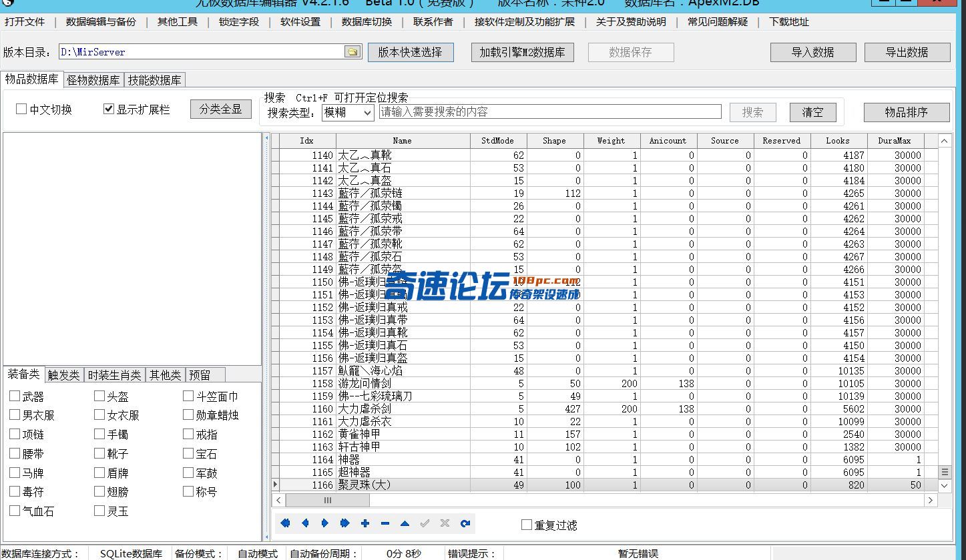This screenshot has width=966, height=560.
Task: Open the 数据编辑与备份 menu
Action: [101, 21]
